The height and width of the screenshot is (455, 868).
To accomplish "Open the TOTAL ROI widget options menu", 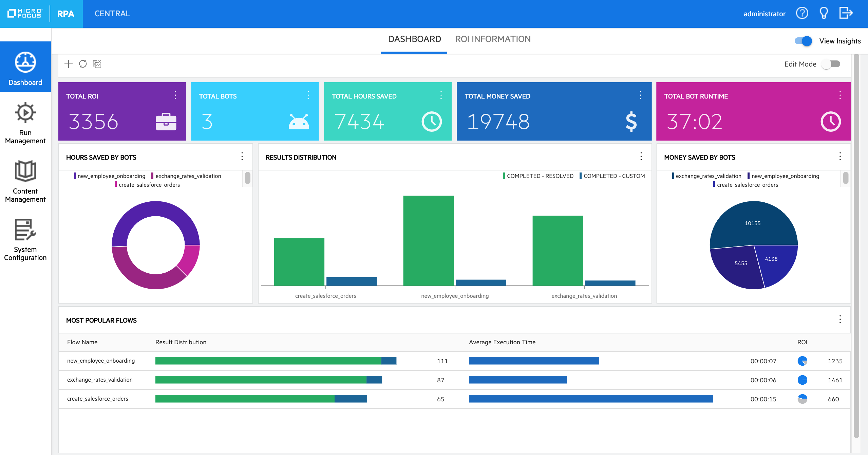I will (175, 95).
